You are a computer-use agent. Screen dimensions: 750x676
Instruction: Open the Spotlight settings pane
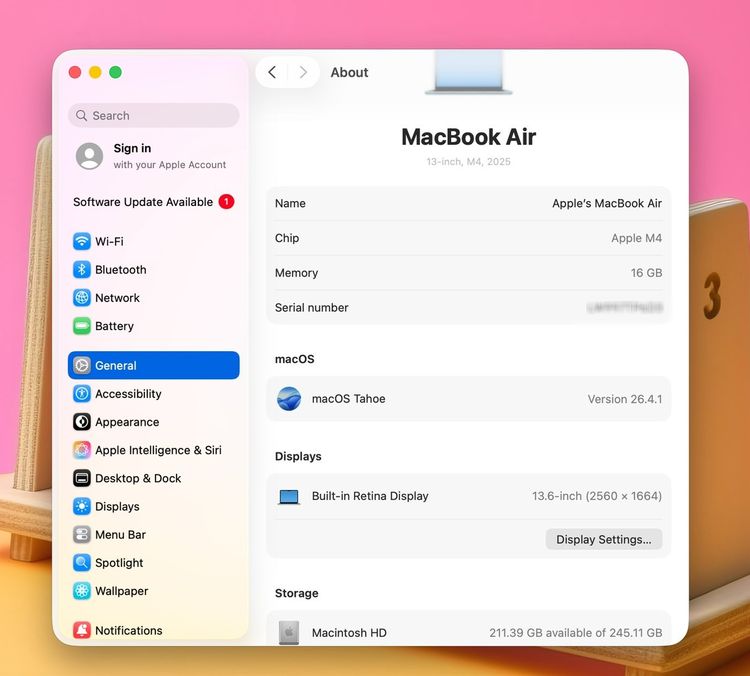tap(154, 563)
